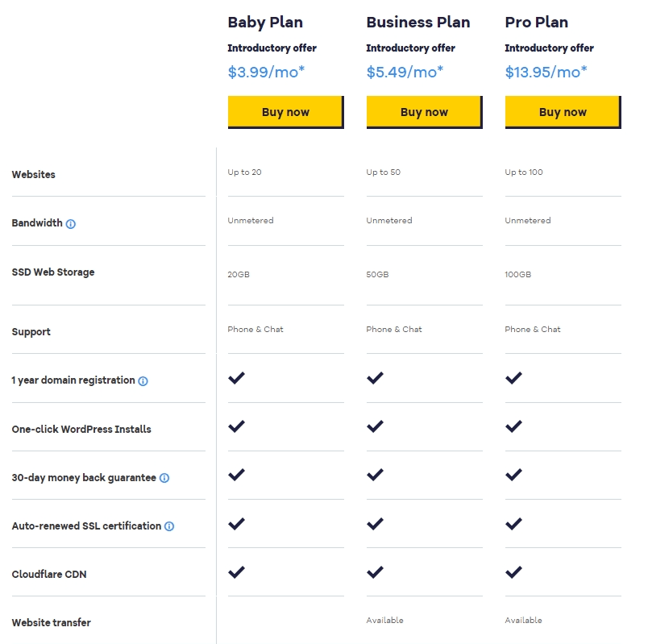This screenshot has width=648, height=644.
Task: Open the 30-day money back guarantee info icon
Action: pos(164,477)
